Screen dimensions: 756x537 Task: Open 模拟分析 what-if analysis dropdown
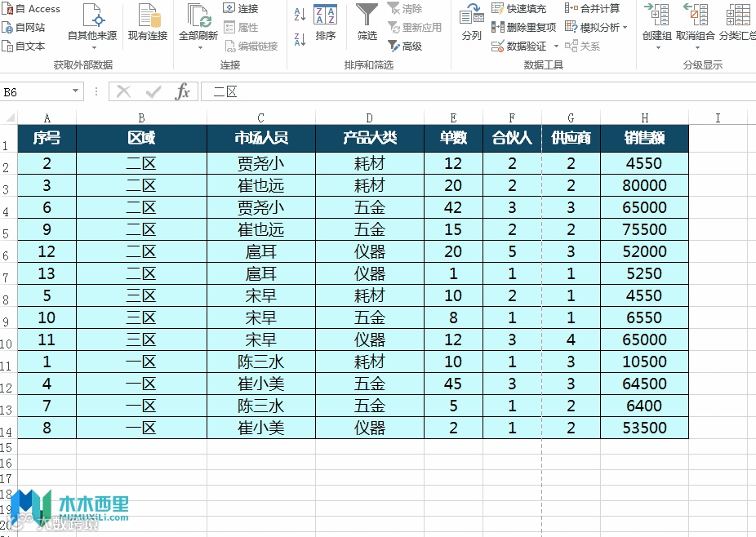coord(597,28)
